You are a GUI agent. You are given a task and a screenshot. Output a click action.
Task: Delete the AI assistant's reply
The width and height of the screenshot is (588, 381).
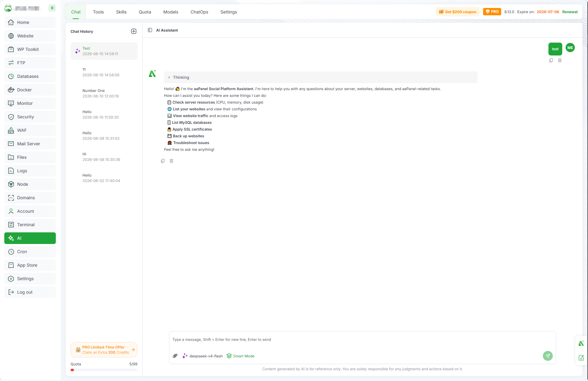171,161
